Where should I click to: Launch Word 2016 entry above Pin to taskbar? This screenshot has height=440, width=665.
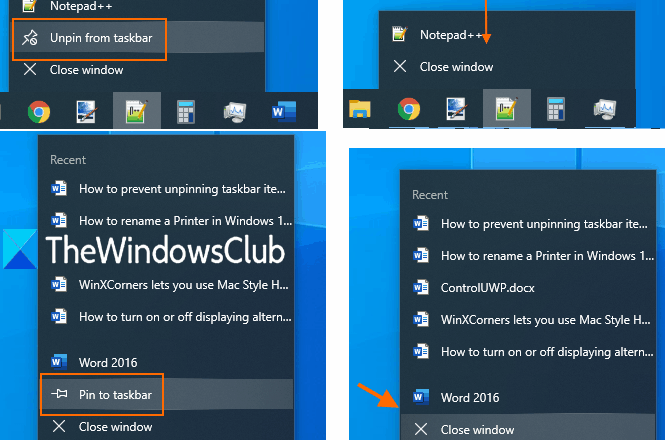(165, 362)
